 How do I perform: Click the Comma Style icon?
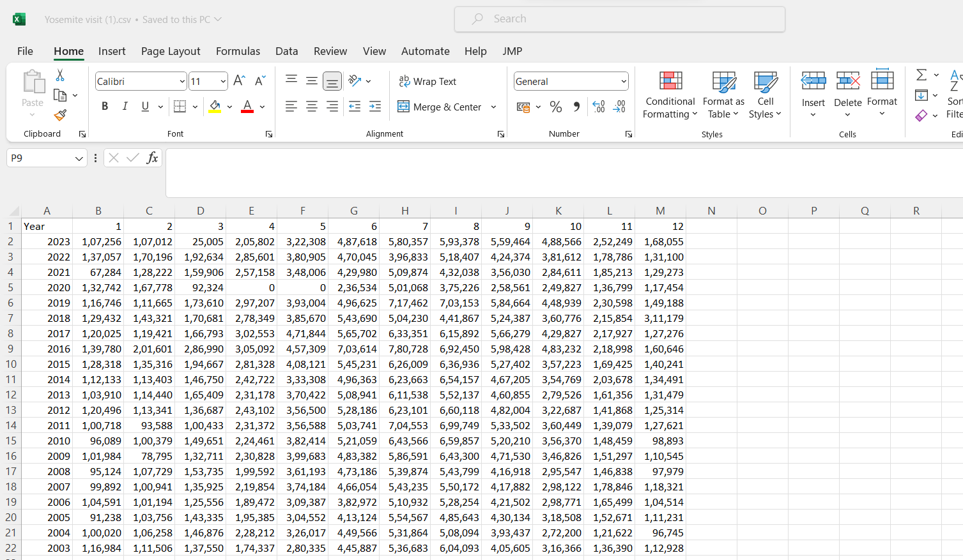point(576,107)
